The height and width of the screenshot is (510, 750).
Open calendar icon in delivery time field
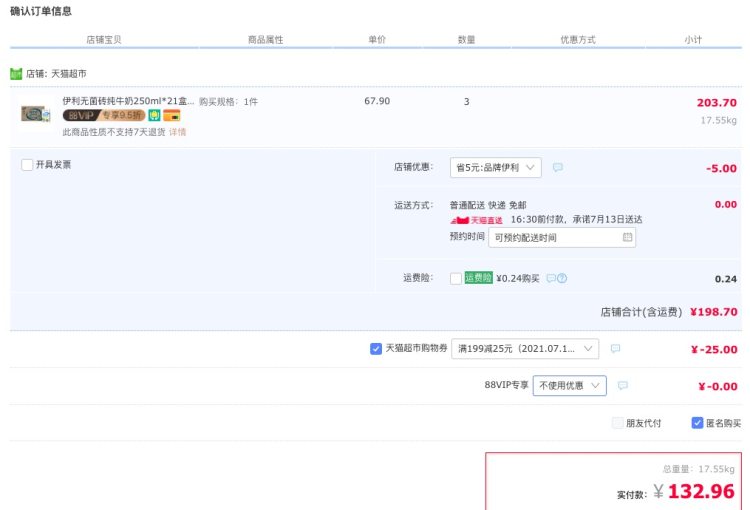coord(627,237)
